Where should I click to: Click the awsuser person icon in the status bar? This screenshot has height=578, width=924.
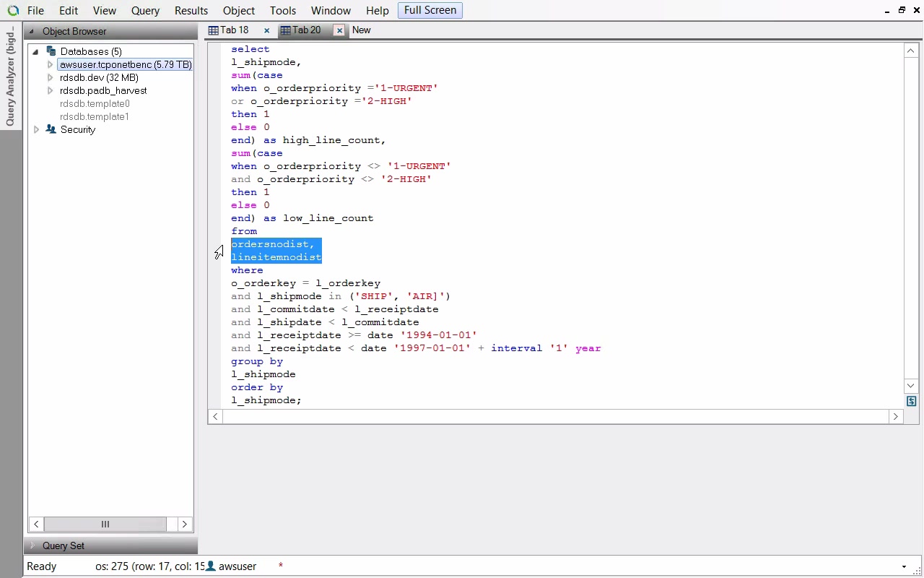tap(211, 566)
